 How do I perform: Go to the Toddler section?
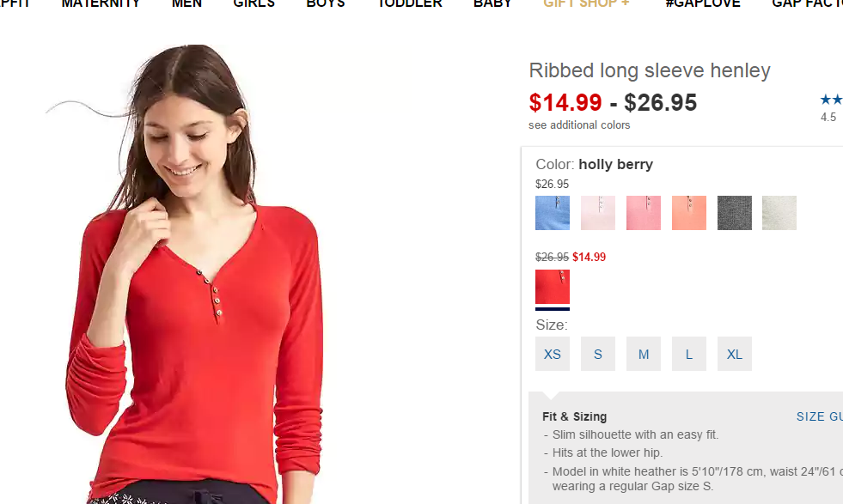pos(410,4)
